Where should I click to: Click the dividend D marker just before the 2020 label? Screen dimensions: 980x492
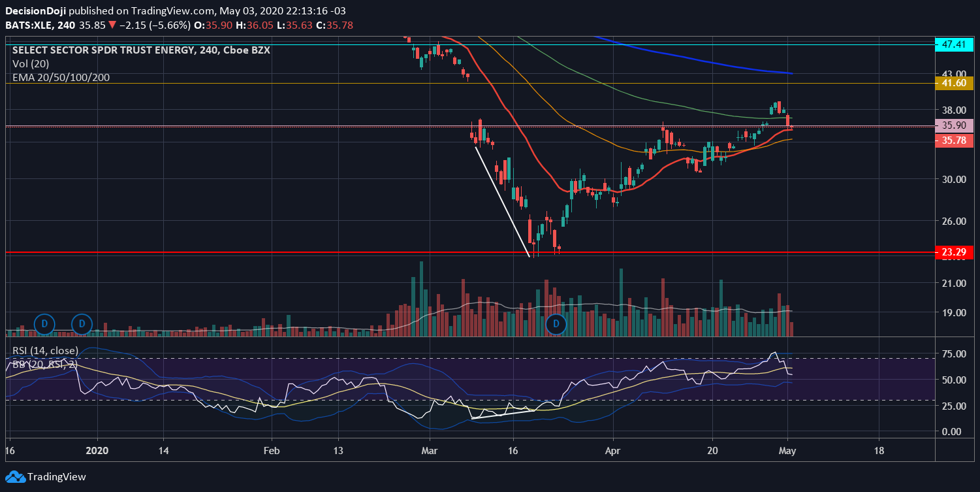[x=82, y=323]
